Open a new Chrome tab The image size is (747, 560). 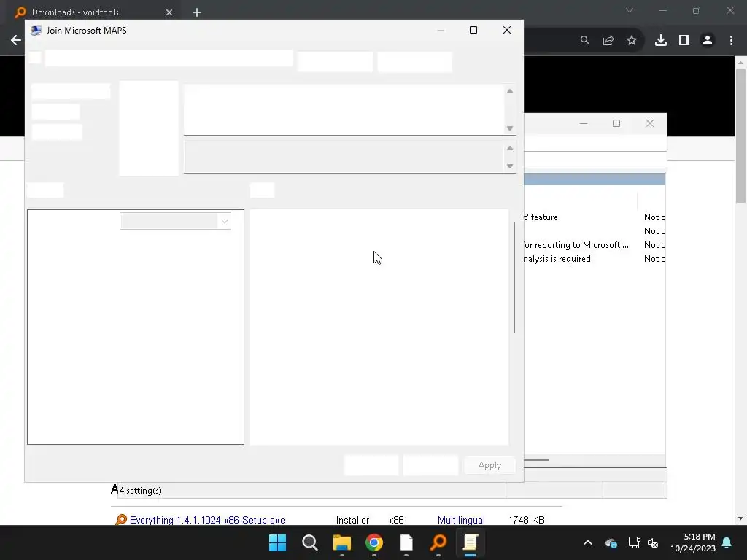click(197, 12)
